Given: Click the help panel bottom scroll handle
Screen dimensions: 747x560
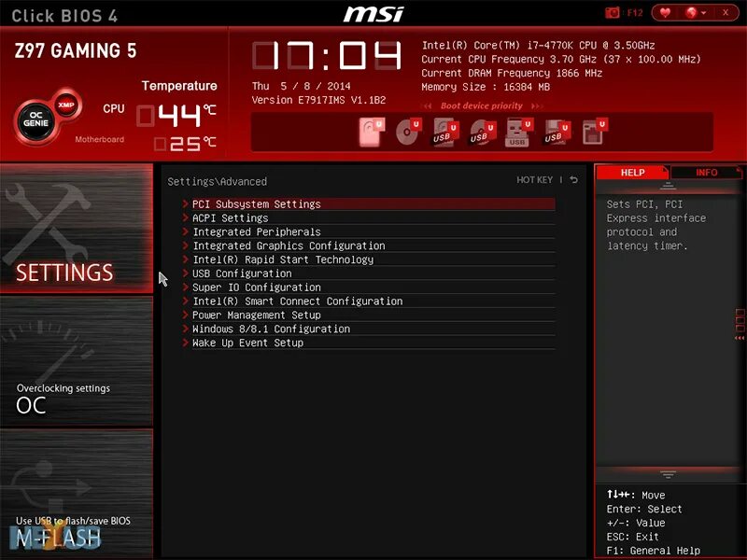Looking at the screenshot, I should (x=668, y=474).
